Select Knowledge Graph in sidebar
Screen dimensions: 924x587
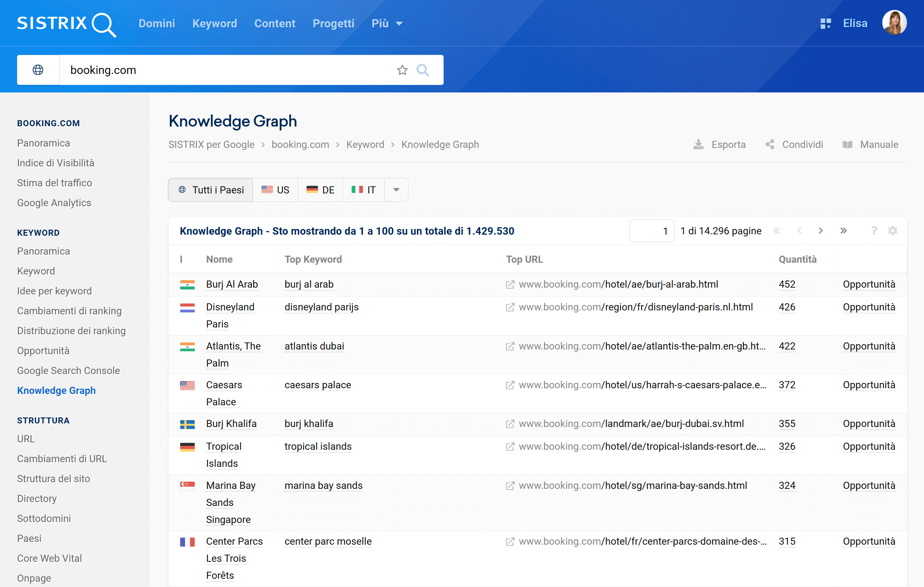(57, 390)
